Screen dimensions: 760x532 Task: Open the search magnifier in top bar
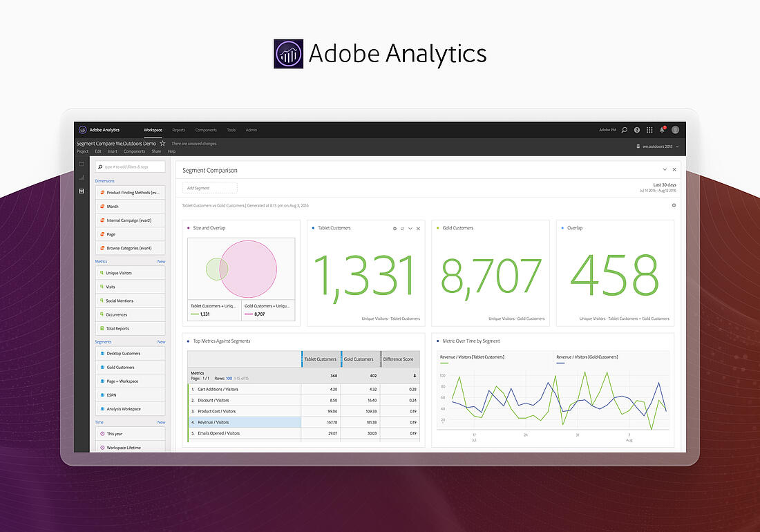point(625,130)
